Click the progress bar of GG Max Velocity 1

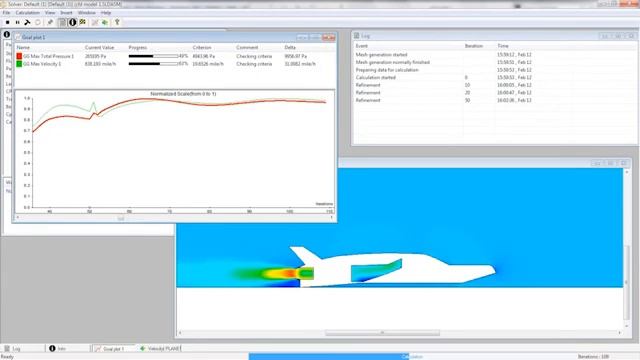point(153,64)
